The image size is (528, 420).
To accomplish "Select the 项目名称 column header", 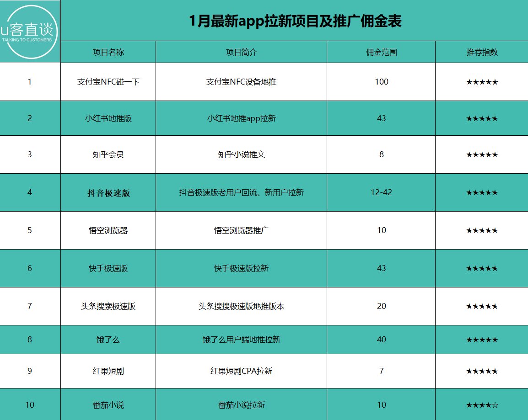I will pos(108,52).
